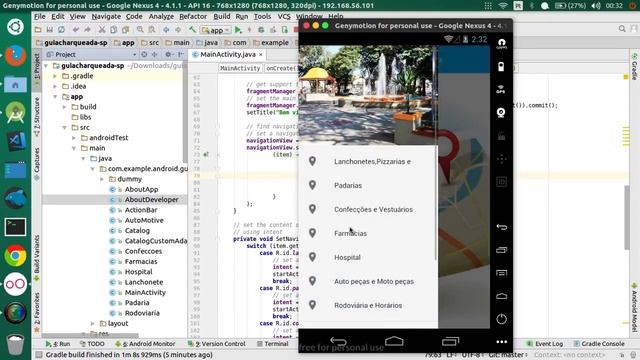Click the Debug app bug icon
The image size is (640, 360).
pyautogui.click(x=261, y=30)
